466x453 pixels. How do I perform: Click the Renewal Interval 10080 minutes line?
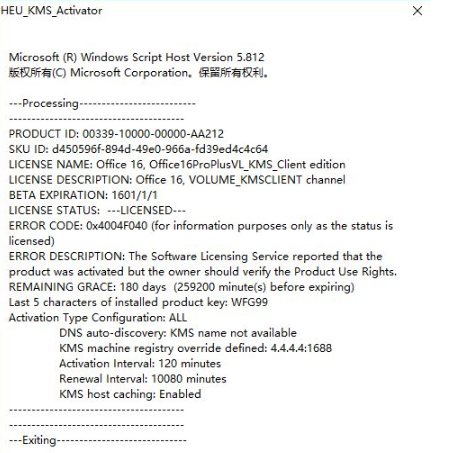143,379
